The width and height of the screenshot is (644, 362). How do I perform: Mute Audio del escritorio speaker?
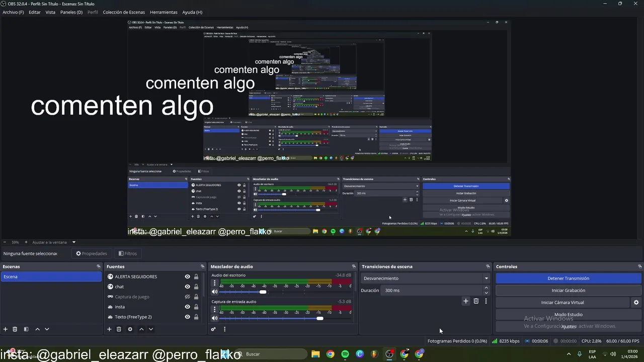pyautogui.click(x=214, y=292)
